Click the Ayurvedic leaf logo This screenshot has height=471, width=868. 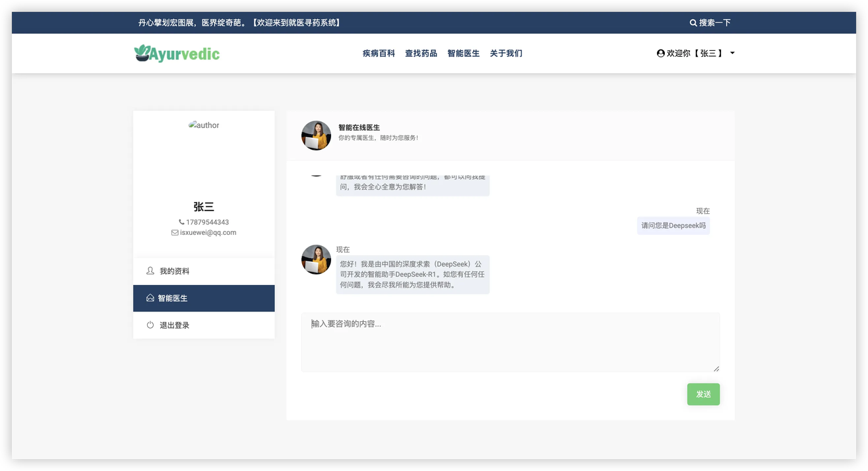(x=177, y=53)
